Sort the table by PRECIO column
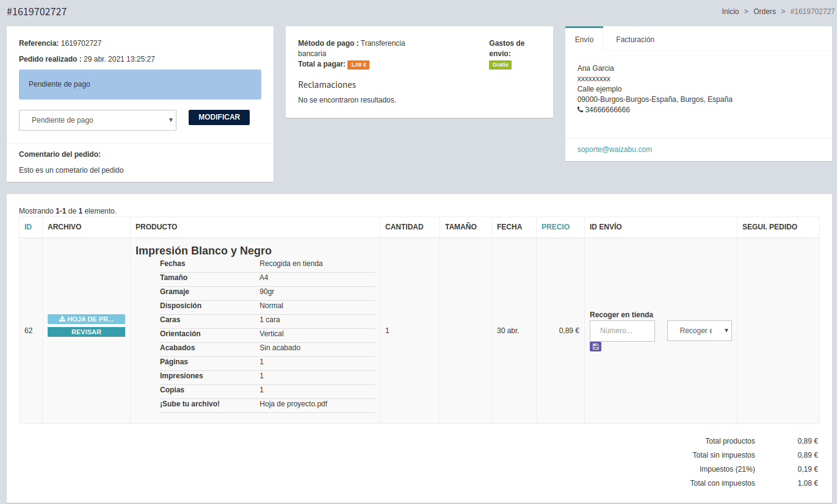Viewport: 837px width, 504px height. [x=555, y=227]
